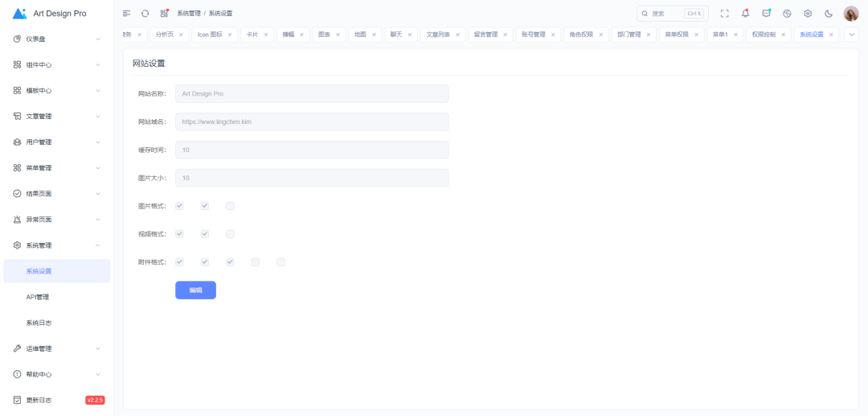Collapse the sidebar with the menu fold icon
Image resolution: width=868 pixels, height=416 pixels.
(127, 14)
